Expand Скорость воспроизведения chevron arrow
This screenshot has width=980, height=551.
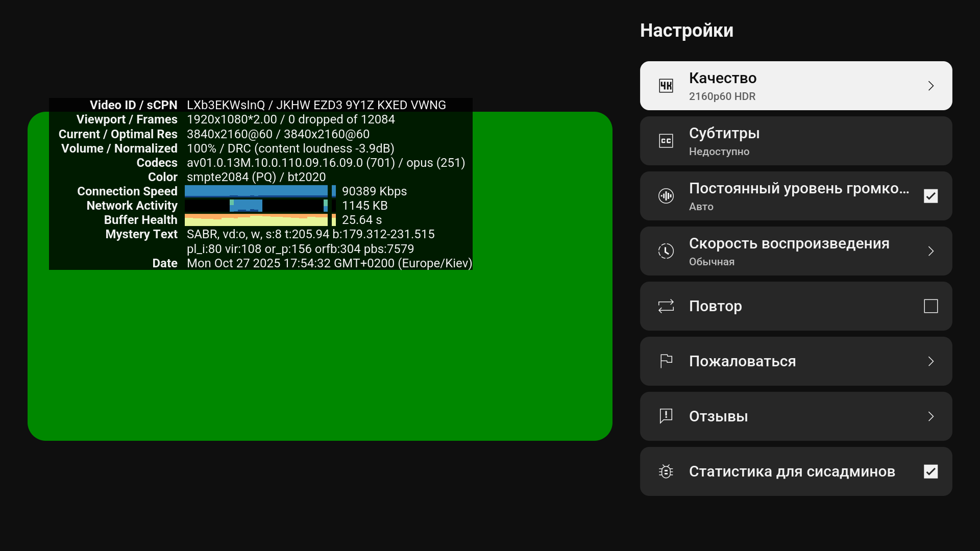(930, 251)
